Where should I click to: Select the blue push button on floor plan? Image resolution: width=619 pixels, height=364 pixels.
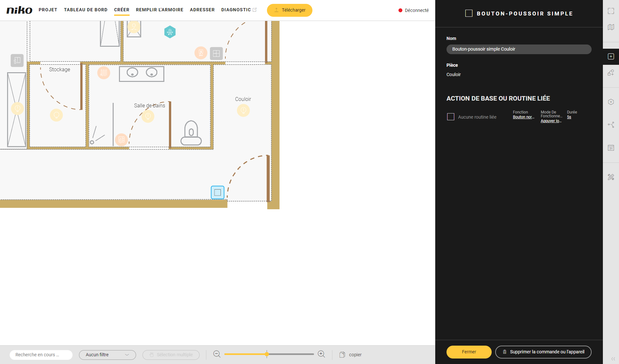[x=218, y=192]
